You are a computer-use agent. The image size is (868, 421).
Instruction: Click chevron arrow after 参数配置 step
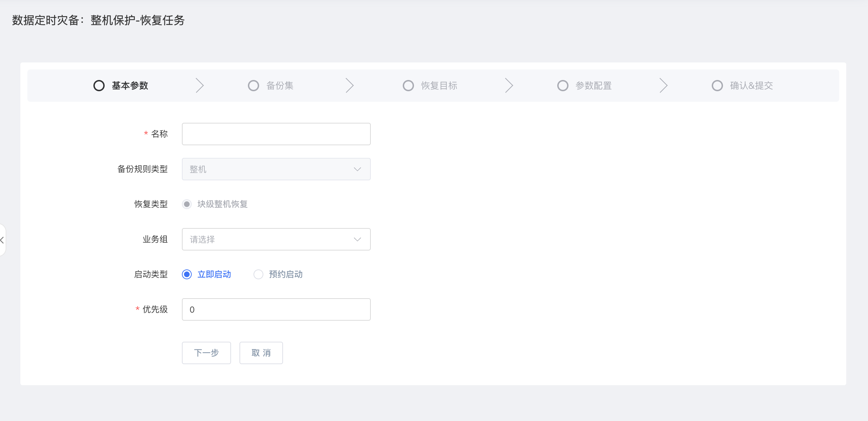663,86
